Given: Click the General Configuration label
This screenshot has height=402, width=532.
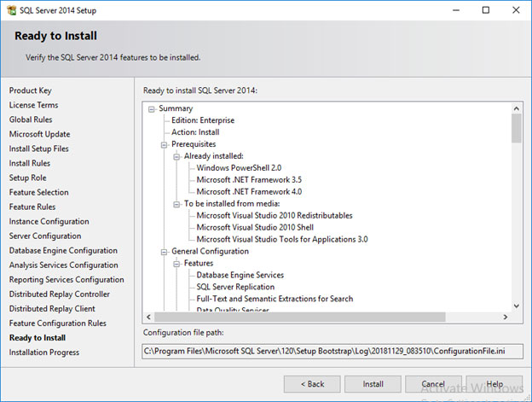Looking at the screenshot, I should tap(210, 252).
